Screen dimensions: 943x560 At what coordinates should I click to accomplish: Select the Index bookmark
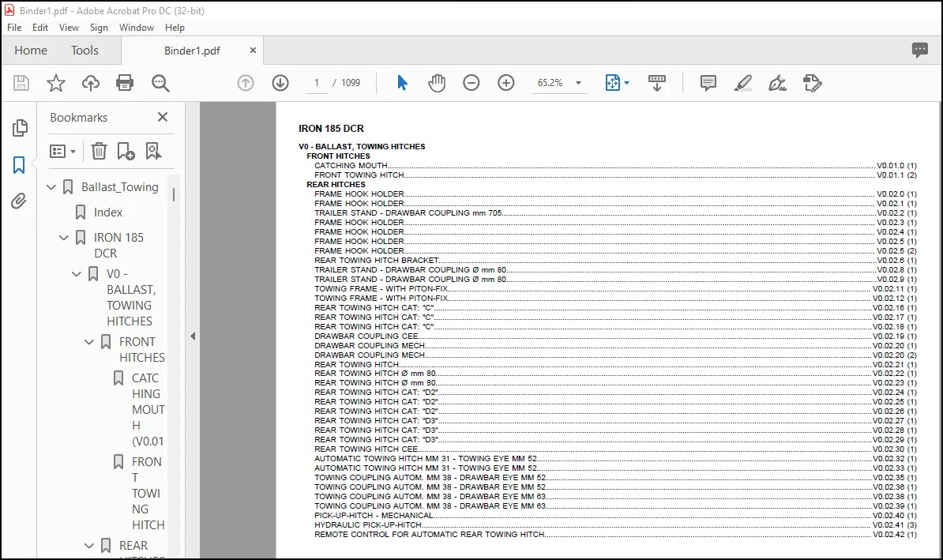point(107,212)
